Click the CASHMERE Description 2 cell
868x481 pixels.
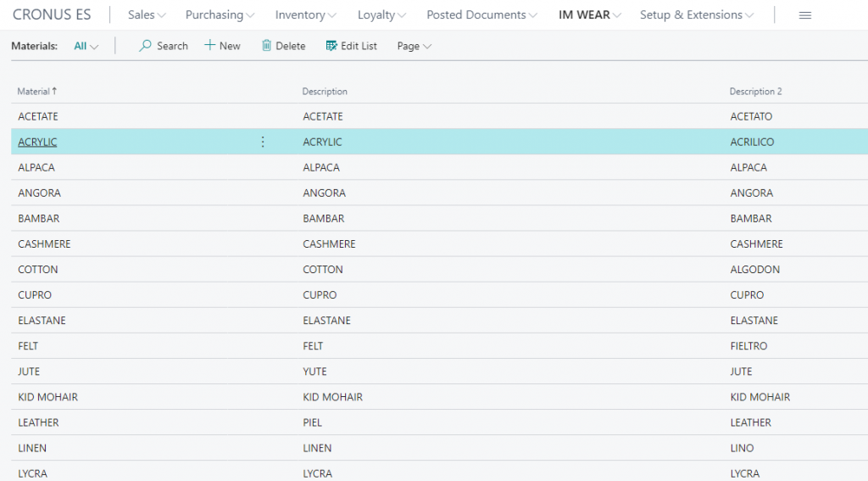pos(756,243)
